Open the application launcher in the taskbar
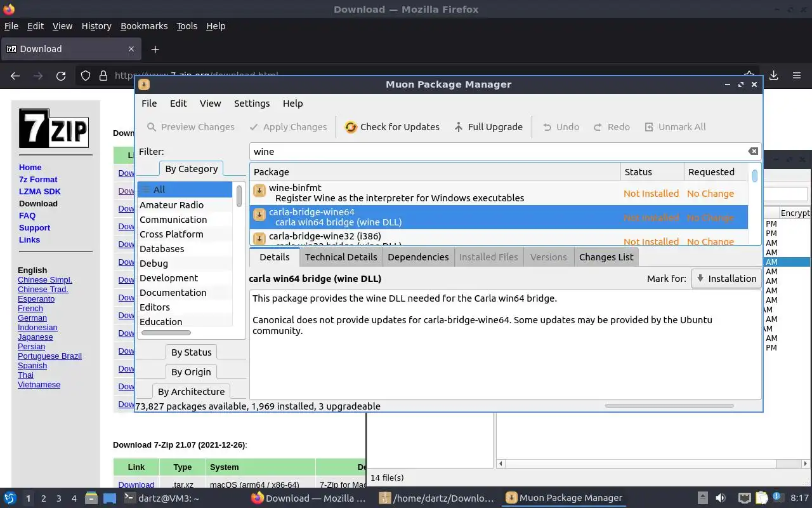 click(x=10, y=498)
